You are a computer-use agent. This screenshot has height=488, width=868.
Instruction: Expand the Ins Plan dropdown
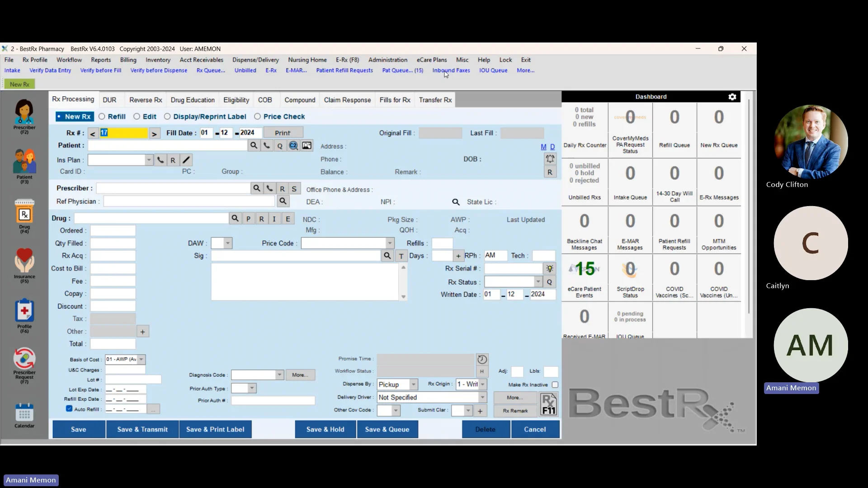[x=149, y=160]
